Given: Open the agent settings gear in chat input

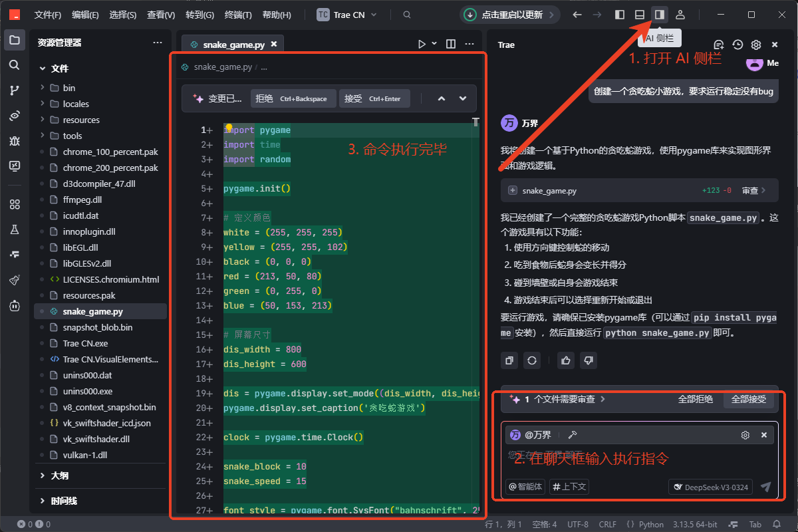Looking at the screenshot, I should 745,435.
